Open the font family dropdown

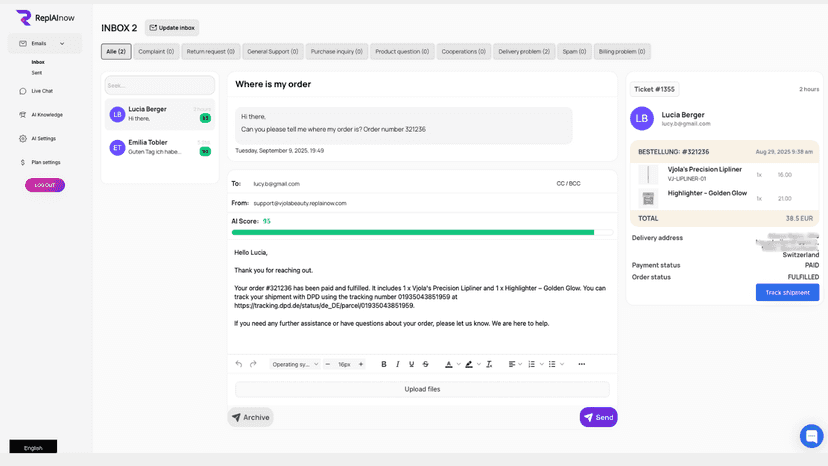295,364
